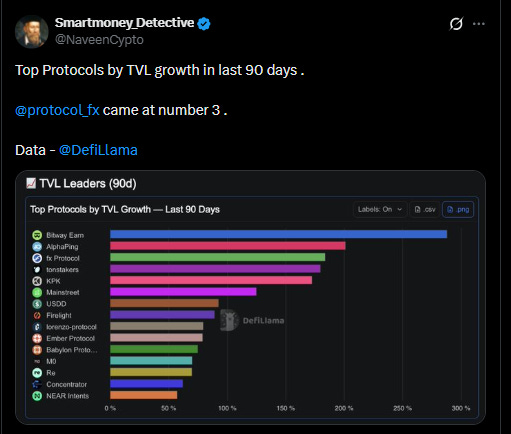Click the fx Protocol logo icon

tap(37, 258)
